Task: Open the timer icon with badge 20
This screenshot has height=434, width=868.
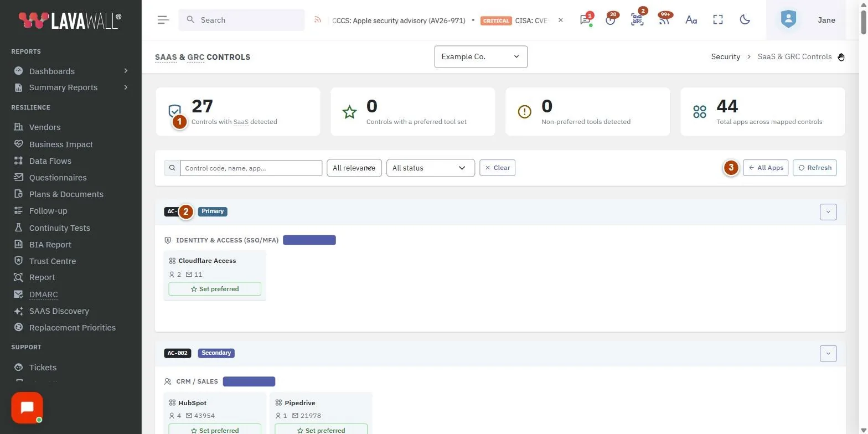Action: (x=611, y=20)
